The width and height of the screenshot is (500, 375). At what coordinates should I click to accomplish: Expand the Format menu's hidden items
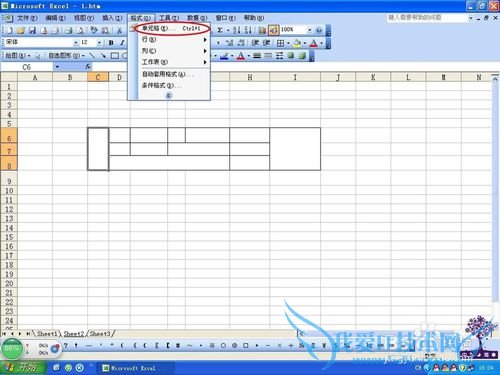pyautogui.click(x=169, y=95)
